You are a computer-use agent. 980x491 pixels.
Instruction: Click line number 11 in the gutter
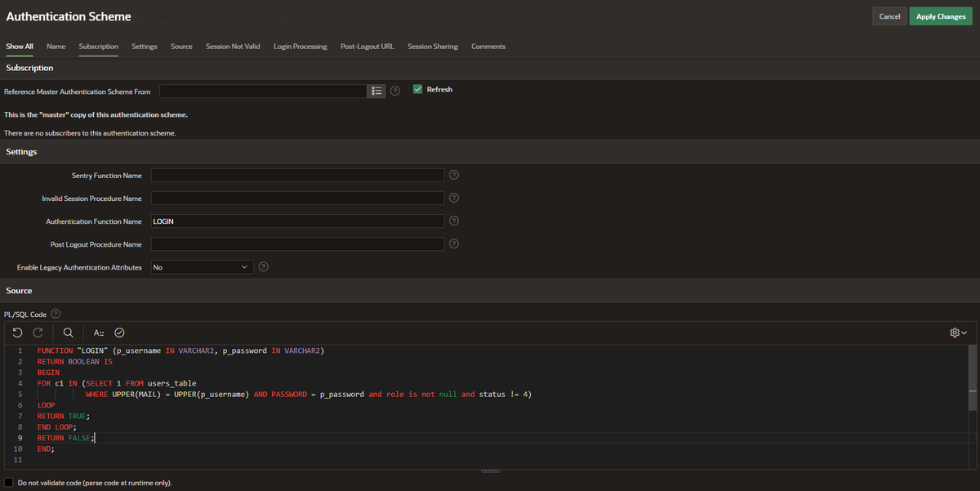pyautogui.click(x=19, y=461)
